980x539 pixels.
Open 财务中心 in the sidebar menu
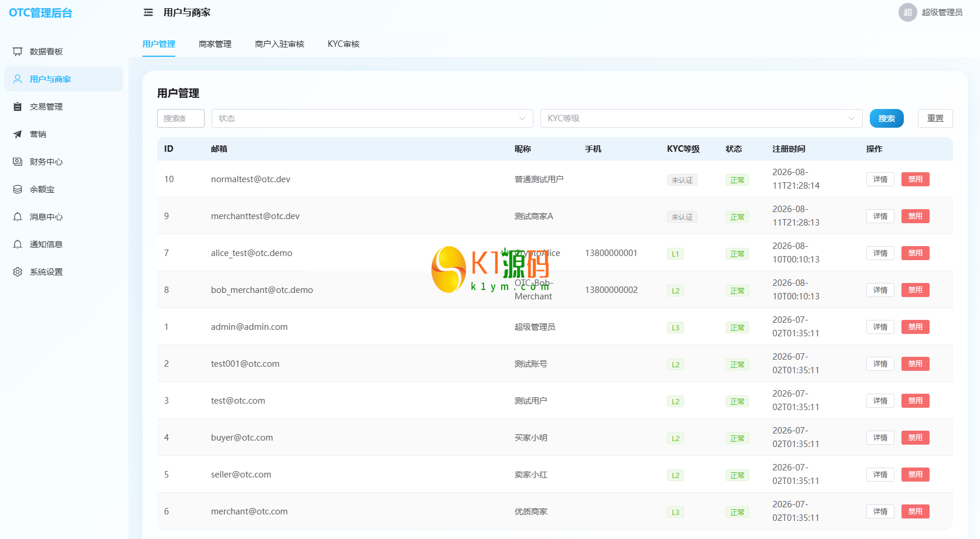click(x=63, y=162)
